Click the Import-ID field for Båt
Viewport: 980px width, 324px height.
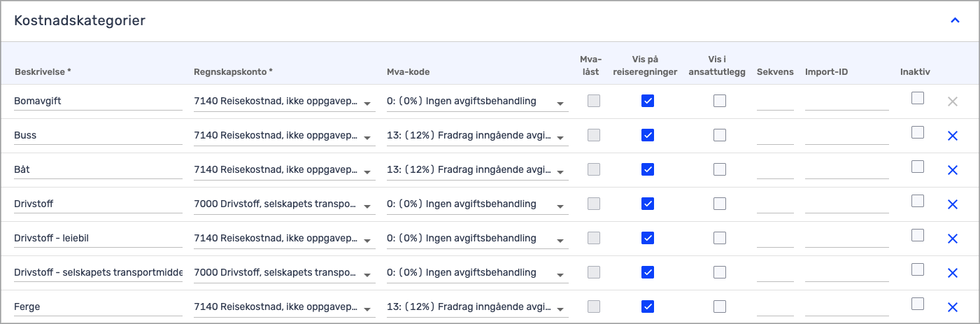pos(846,170)
